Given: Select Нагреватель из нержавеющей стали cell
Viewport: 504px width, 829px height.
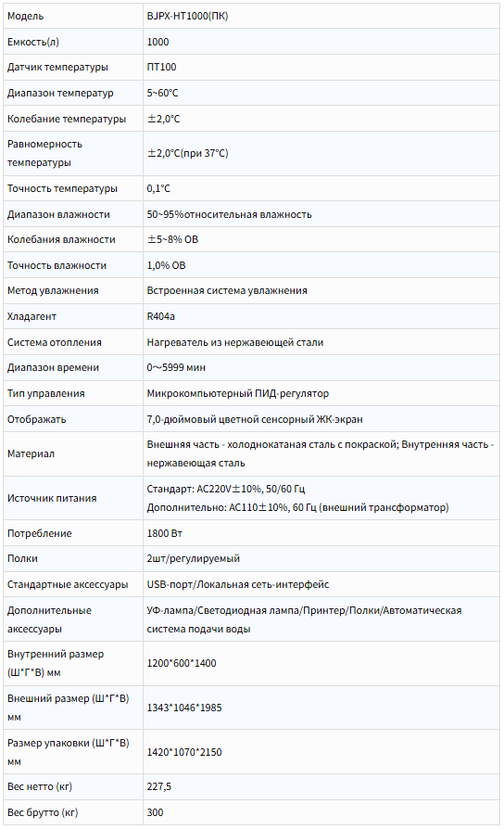Looking at the screenshot, I should (x=321, y=342).
